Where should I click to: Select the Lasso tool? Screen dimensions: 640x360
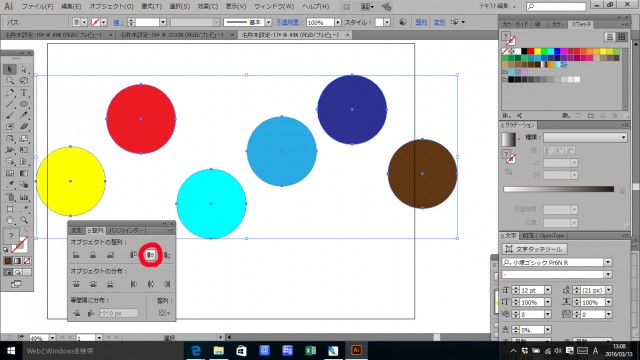coord(24,81)
